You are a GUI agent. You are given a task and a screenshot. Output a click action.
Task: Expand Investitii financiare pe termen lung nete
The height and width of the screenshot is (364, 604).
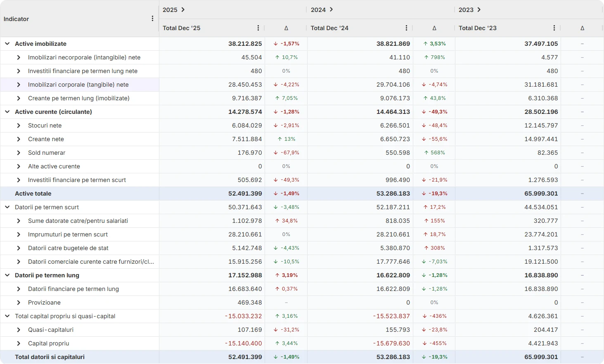click(19, 71)
